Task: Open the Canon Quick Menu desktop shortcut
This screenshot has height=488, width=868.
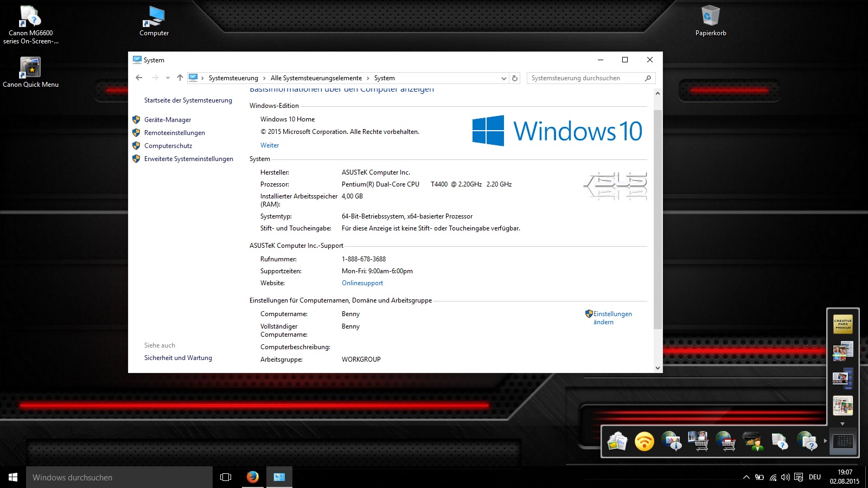Action: click(30, 72)
